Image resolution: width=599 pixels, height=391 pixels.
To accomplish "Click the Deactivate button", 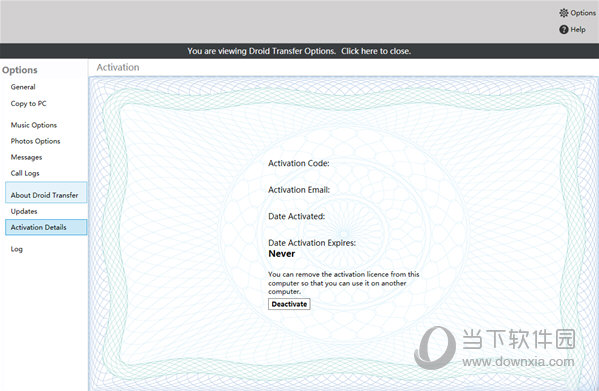I will [289, 304].
